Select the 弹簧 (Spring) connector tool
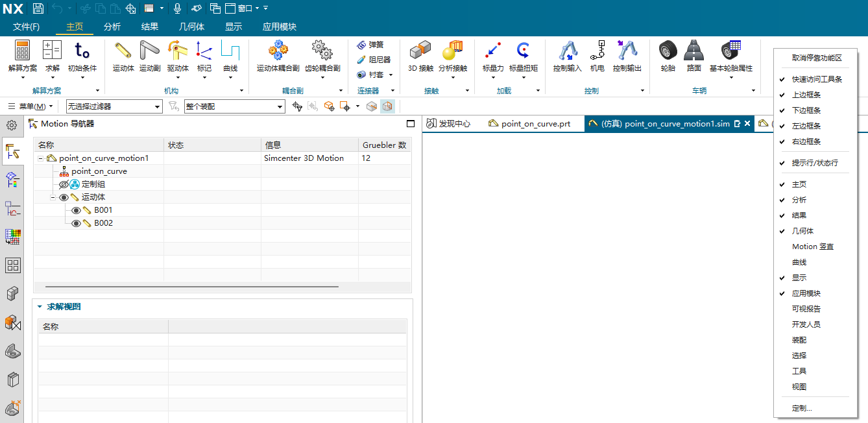Screen dimensions: 868x423 (x=374, y=46)
